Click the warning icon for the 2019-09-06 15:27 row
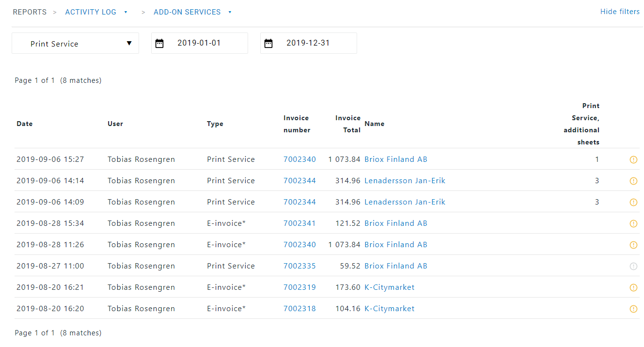The width and height of the screenshot is (644, 347). click(633, 159)
